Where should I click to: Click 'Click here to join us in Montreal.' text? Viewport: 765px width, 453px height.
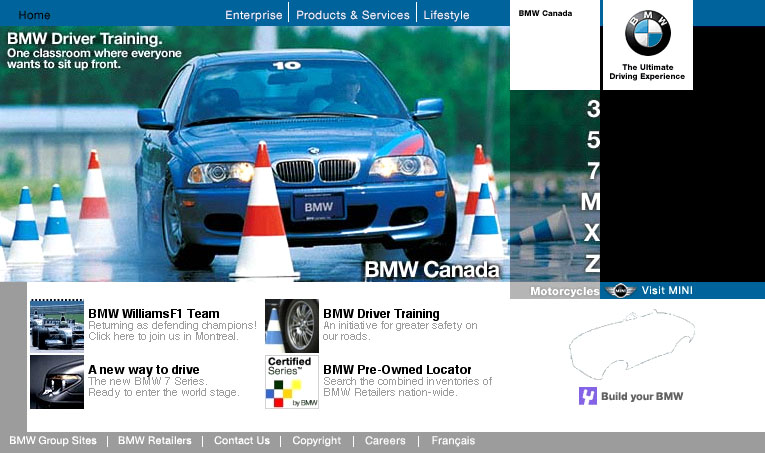163,336
